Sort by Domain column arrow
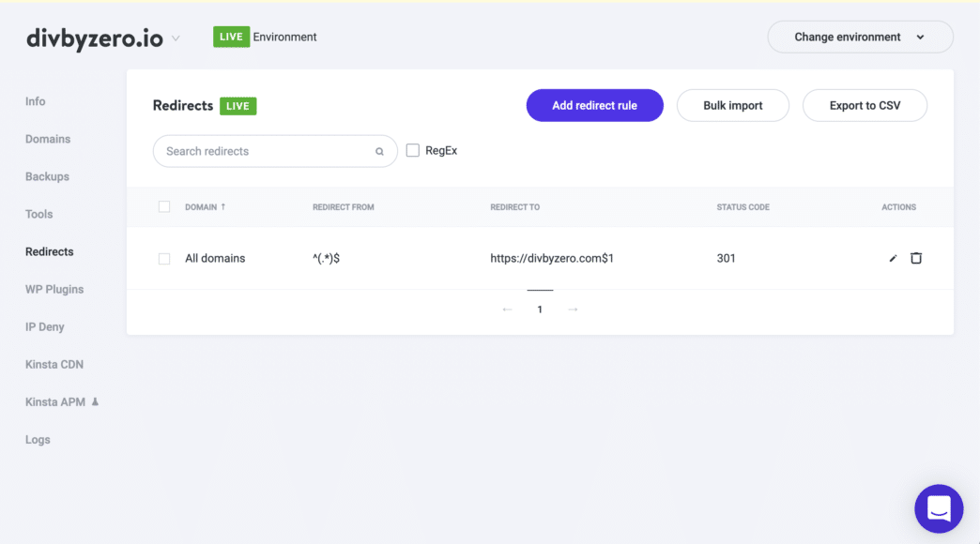The image size is (980, 544). (223, 207)
